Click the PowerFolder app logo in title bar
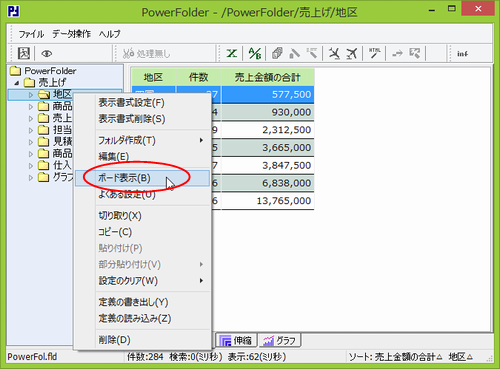Image resolution: width=500 pixels, height=369 pixels. [x=13, y=12]
